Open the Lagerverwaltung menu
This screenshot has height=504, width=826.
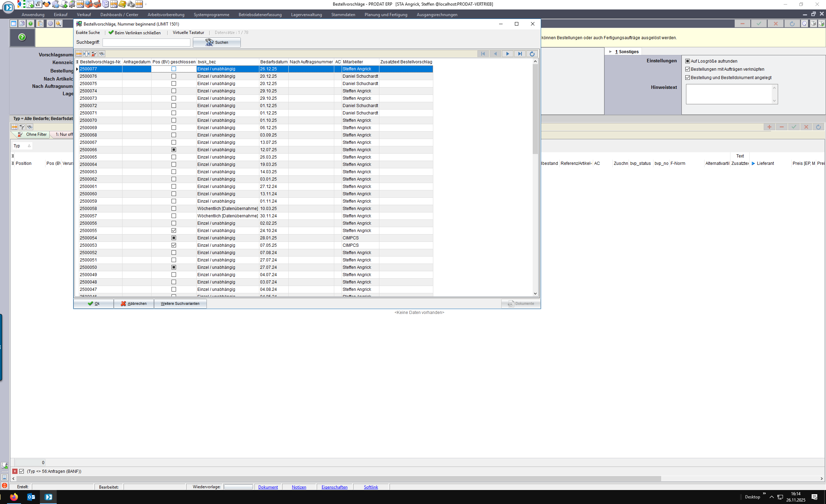[306, 15]
